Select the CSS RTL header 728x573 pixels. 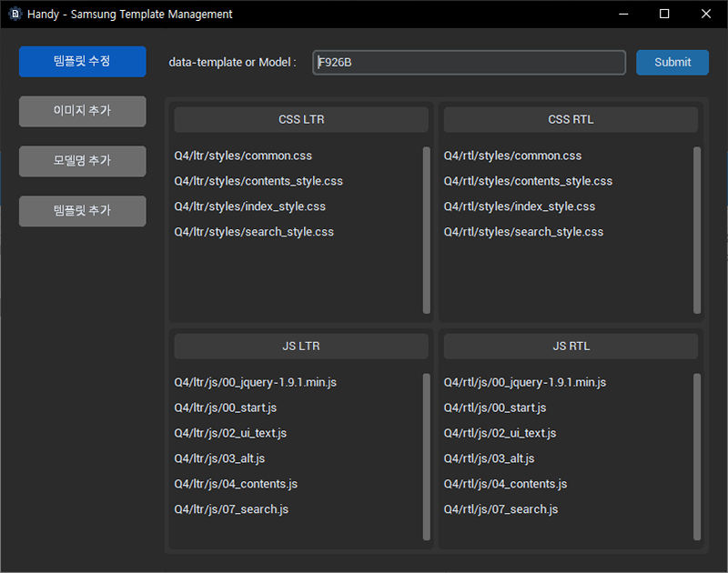click(571, 119)
